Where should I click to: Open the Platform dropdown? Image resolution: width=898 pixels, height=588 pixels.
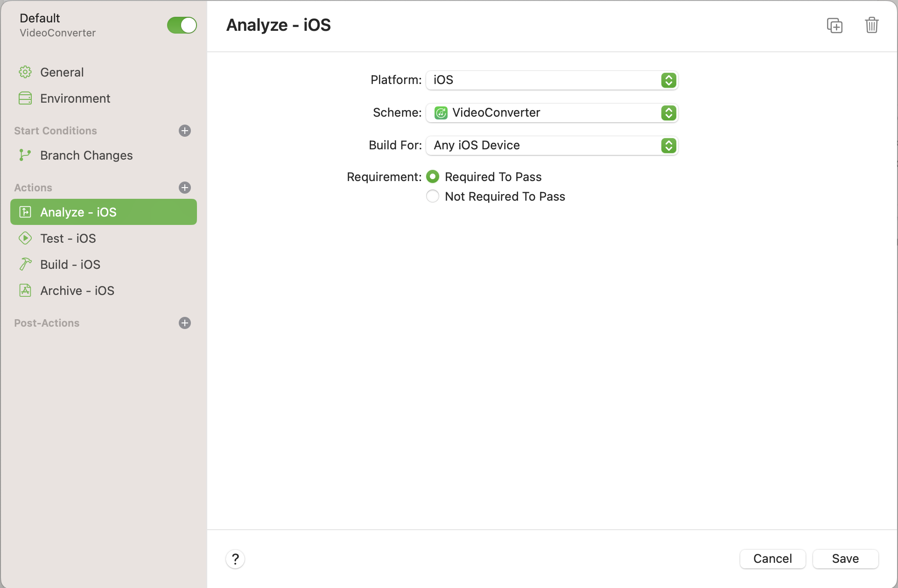[552, 80]
